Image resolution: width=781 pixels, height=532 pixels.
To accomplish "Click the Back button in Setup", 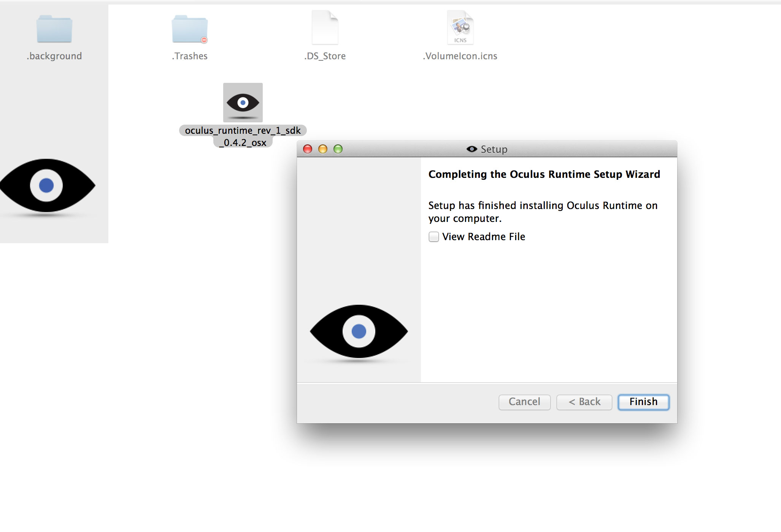I will coord(584,402).
